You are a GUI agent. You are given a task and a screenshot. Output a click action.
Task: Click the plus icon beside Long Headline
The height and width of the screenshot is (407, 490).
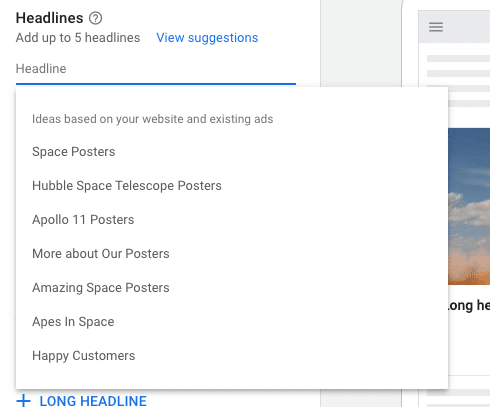pos(23,400)
